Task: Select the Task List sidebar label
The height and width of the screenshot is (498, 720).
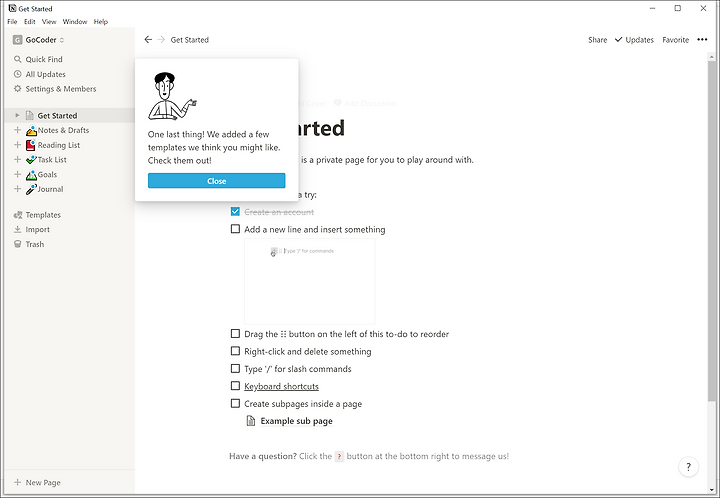Action: click(52, 160)
